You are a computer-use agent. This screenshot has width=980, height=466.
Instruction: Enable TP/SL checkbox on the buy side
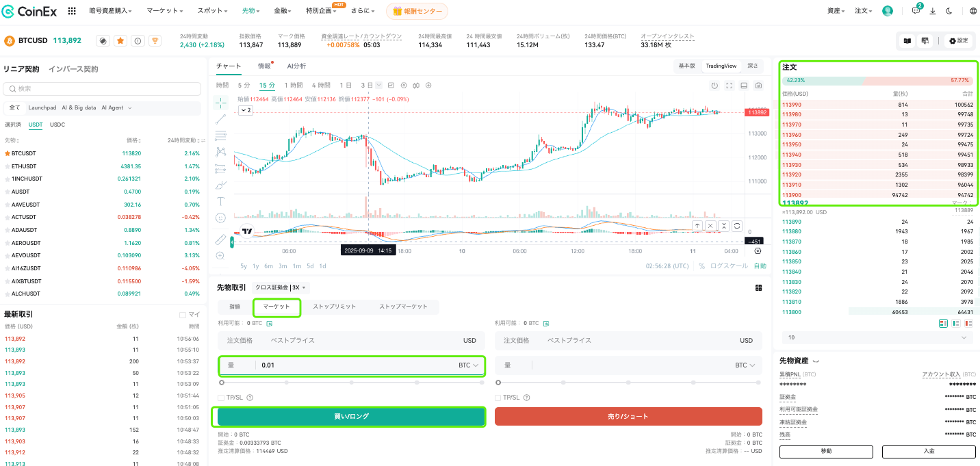pos(220,398)
